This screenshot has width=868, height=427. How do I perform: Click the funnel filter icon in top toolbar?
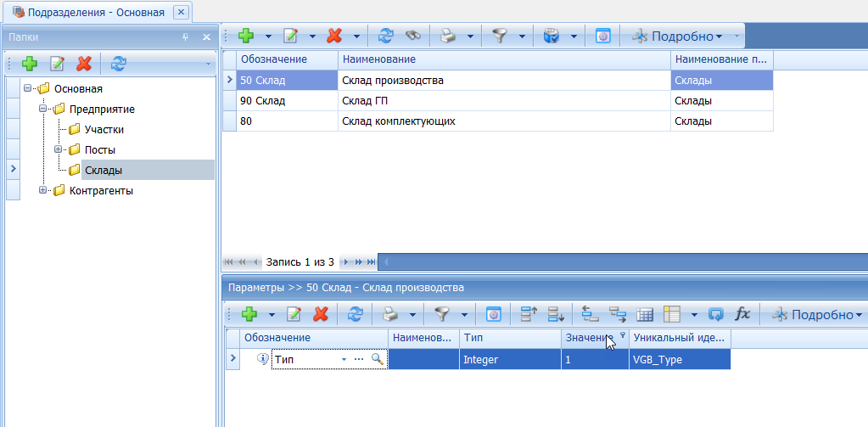[500, 37]
